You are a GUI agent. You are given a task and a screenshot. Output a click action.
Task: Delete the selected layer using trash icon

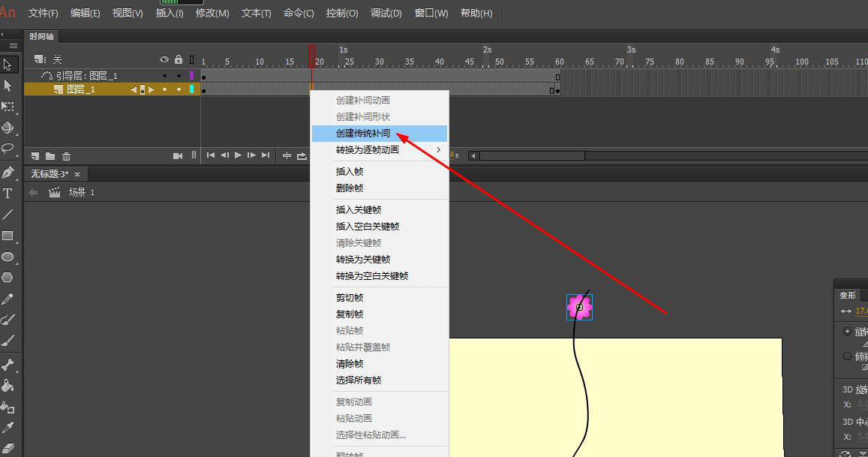coord(66,155)
